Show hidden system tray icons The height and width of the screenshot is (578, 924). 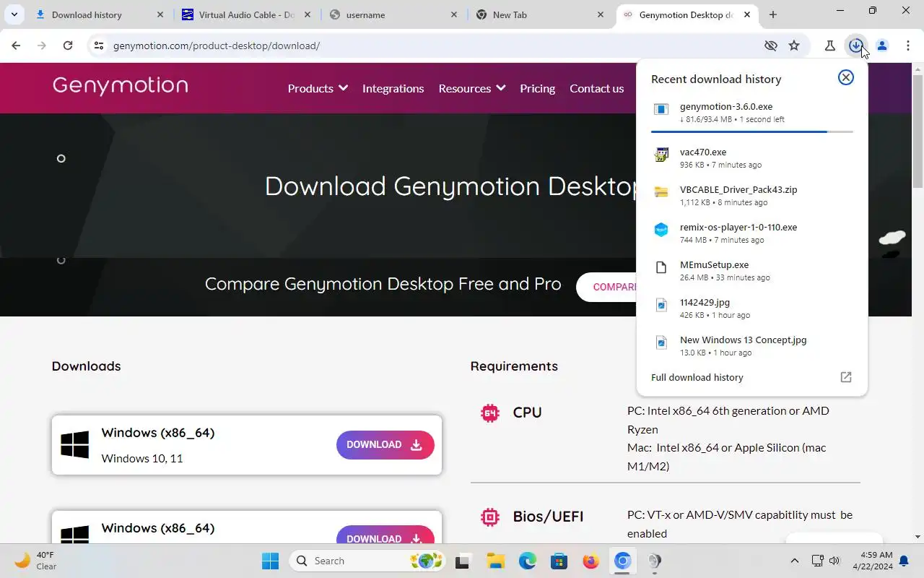[795, 561]
